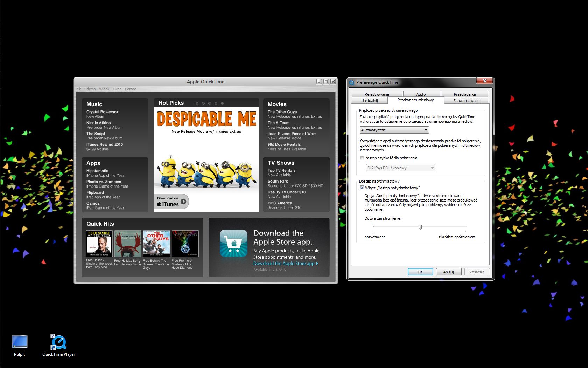
Task: Switch to the Przeglądarka tab
Action: pyautogui.click(x=465, y=94)
